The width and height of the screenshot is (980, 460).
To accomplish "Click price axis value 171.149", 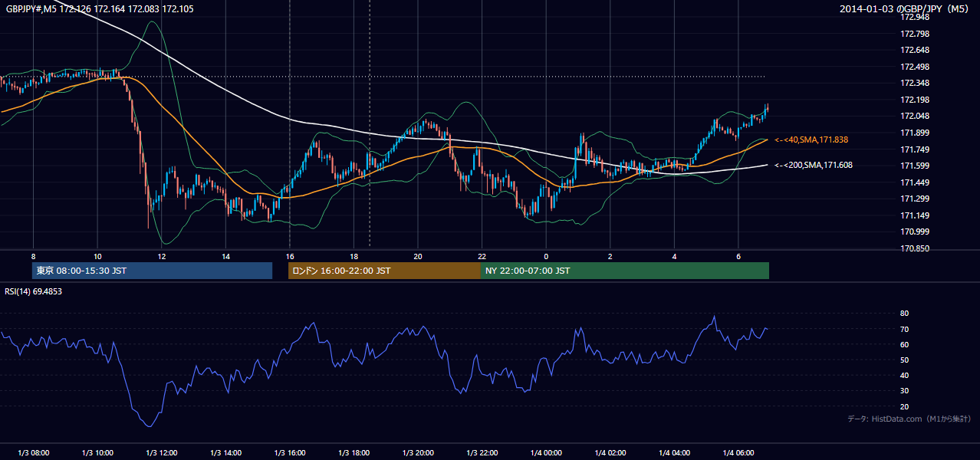I will coord(916,215).
